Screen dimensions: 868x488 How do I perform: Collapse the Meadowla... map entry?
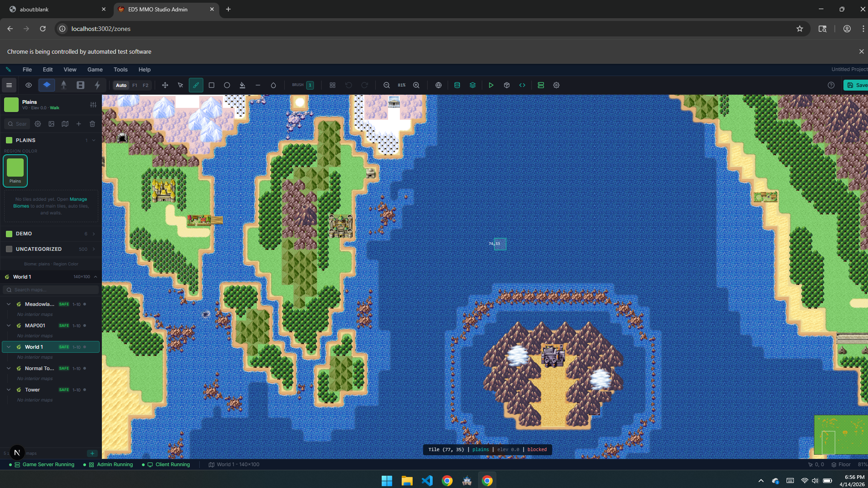tap(9, 304)
